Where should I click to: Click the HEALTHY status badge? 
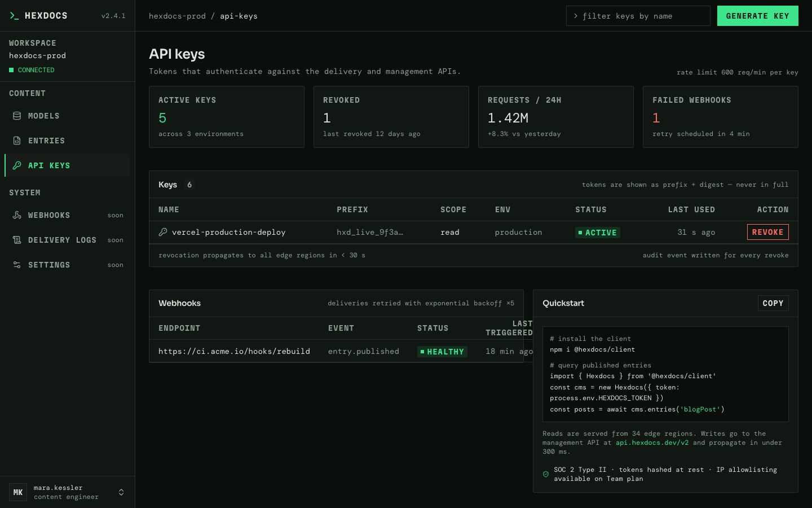click(442, 352)
